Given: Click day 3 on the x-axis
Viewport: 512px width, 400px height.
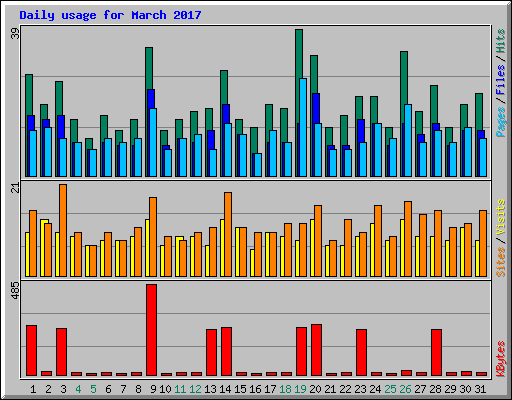Looking at the screenshot, I should [x=63, y=389].
